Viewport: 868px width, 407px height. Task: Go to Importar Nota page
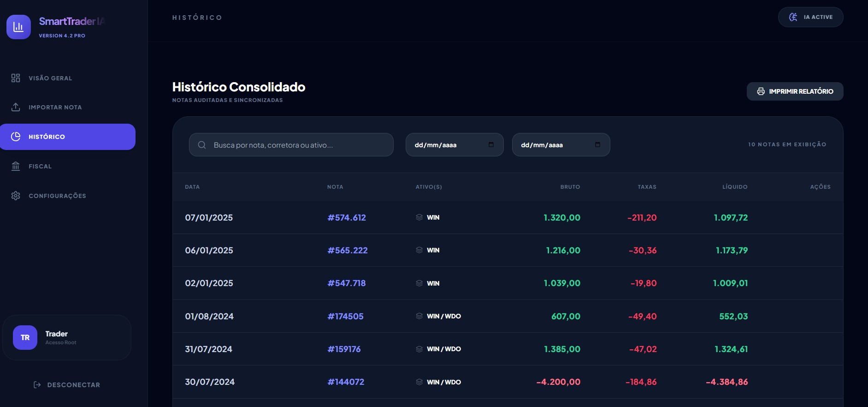tap(55, 107)
